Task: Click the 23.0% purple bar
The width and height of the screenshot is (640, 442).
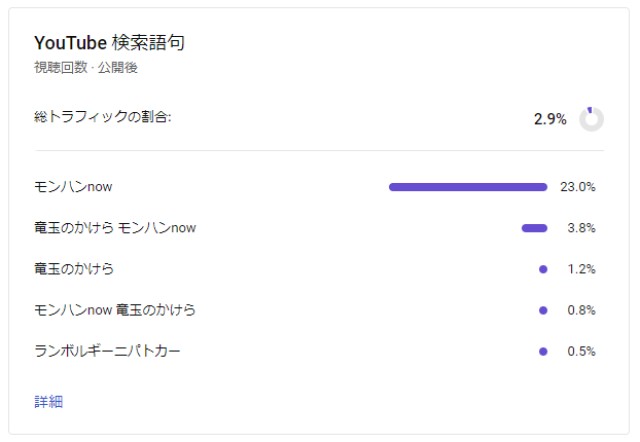Action: point(467,187)
